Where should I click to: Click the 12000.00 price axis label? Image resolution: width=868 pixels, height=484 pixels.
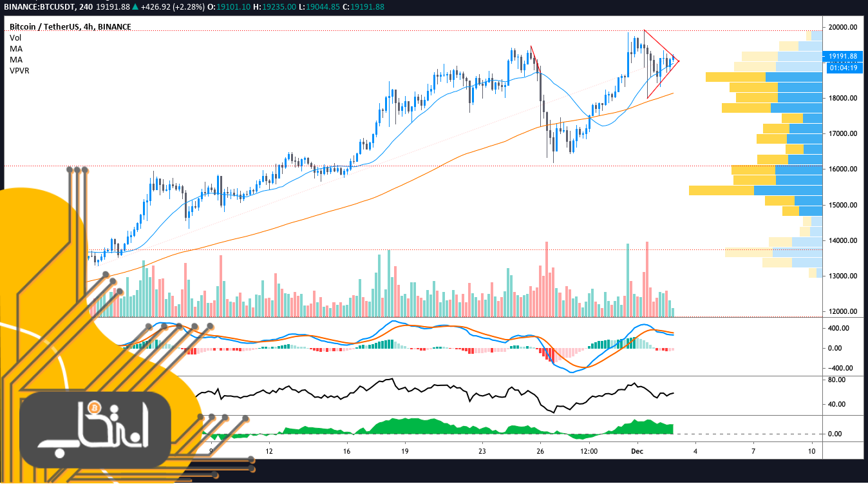pyautogui.click(x=843, y=311)
